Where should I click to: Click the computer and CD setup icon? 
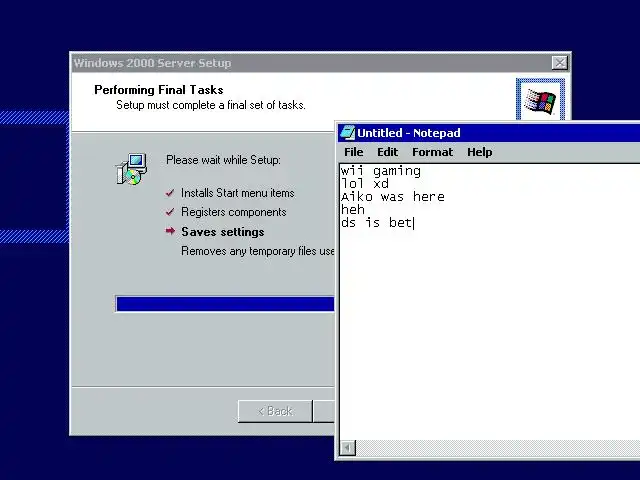(131, 169)
